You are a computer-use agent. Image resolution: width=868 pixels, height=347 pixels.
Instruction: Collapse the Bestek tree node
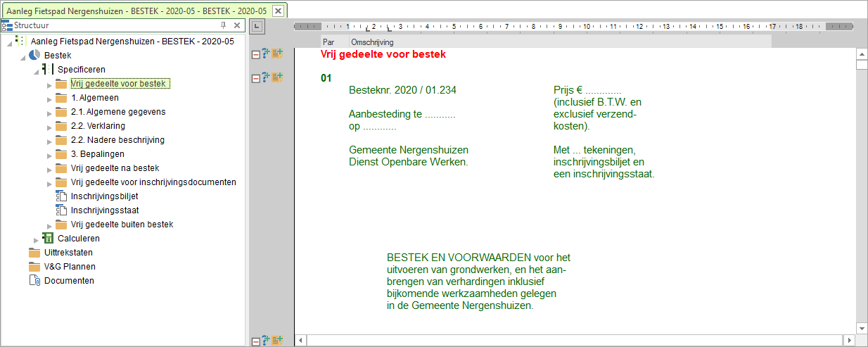23,57
